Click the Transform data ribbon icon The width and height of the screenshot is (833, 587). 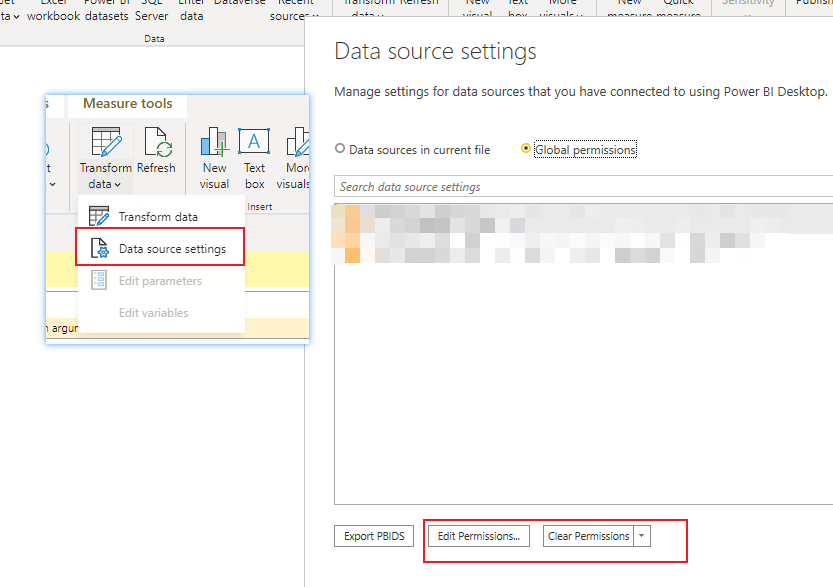tap(106, 142)
